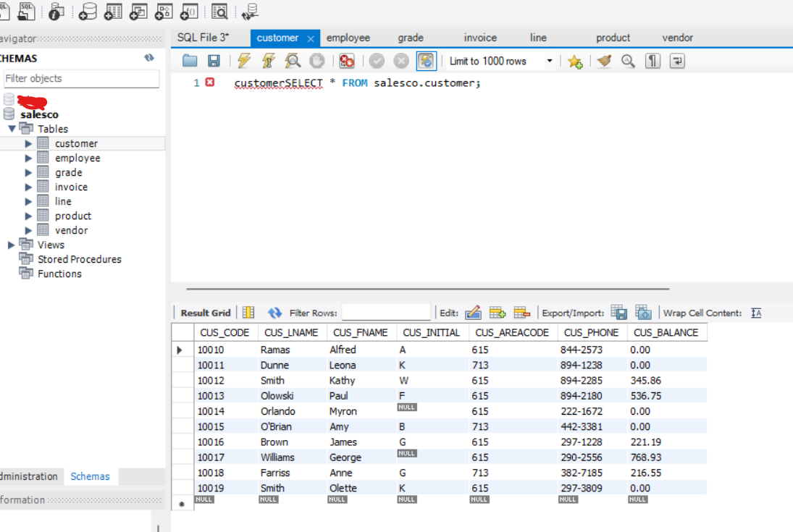
Task: Toggle invisible characters display (pilcrow)
Action: coord(653,62)
